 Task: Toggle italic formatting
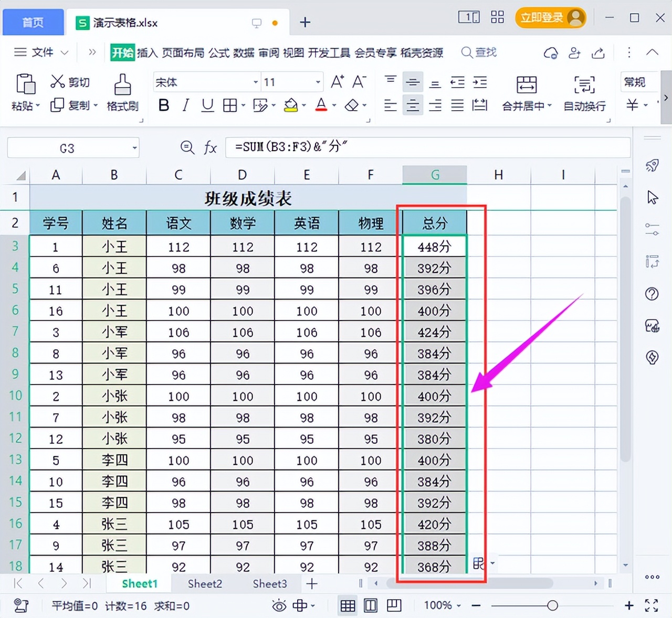tap(185, 105)
